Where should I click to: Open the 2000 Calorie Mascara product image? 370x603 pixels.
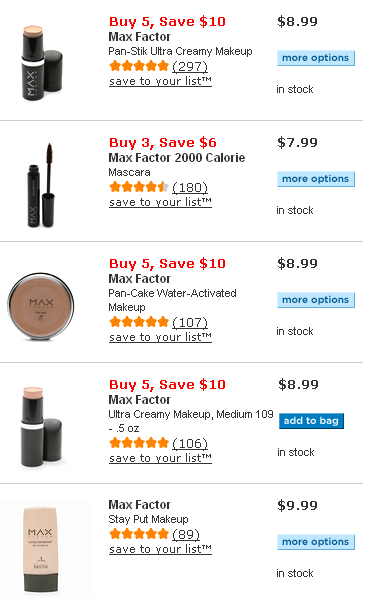[41, 185]
